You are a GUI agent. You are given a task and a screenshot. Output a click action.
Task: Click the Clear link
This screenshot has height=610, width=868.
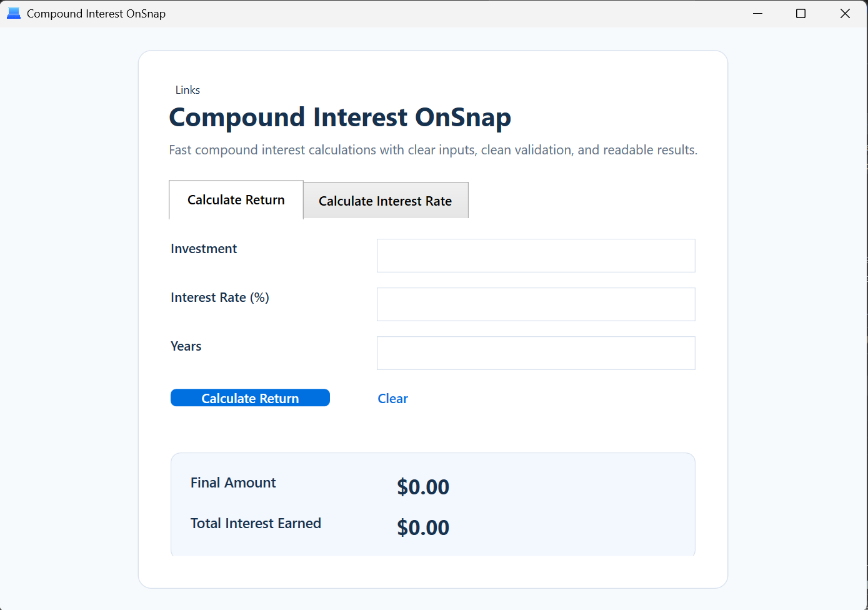[392, 399]
